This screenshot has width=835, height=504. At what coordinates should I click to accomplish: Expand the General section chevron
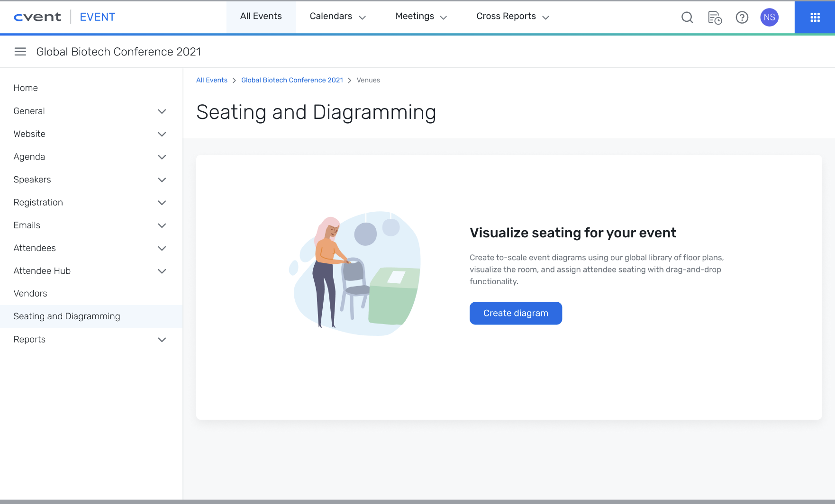[x=162, y=111]
